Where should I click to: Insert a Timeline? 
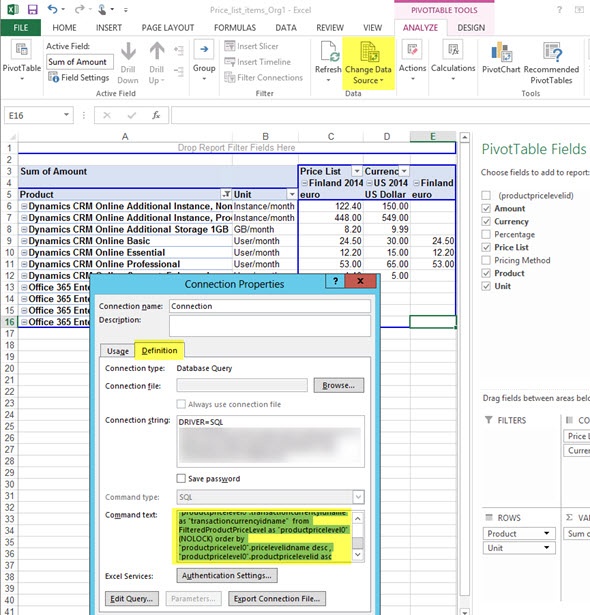point(257,62)
